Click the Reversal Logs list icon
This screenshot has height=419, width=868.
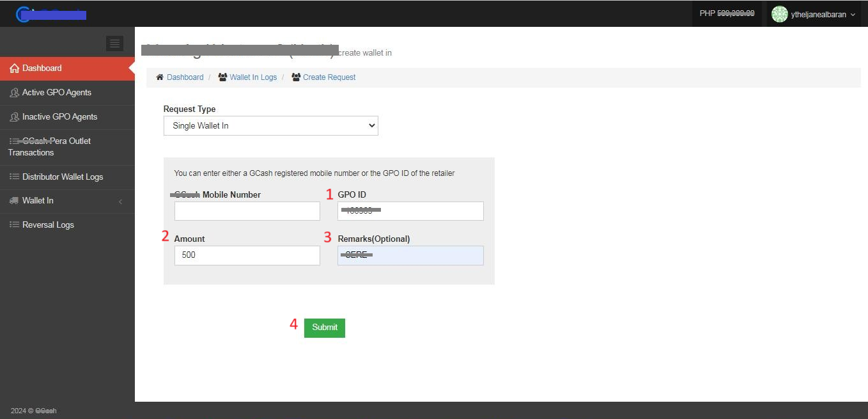[x=14, y=225]
